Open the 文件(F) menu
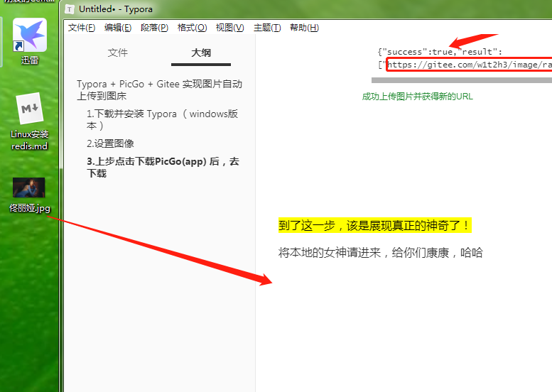 [x=81, y=28]
